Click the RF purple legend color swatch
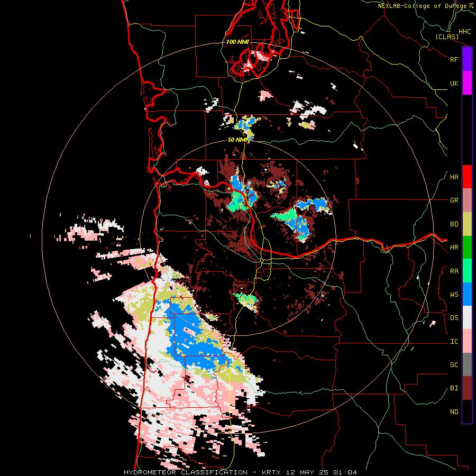Viewport: 476px width, 476px height. point(467,59)
